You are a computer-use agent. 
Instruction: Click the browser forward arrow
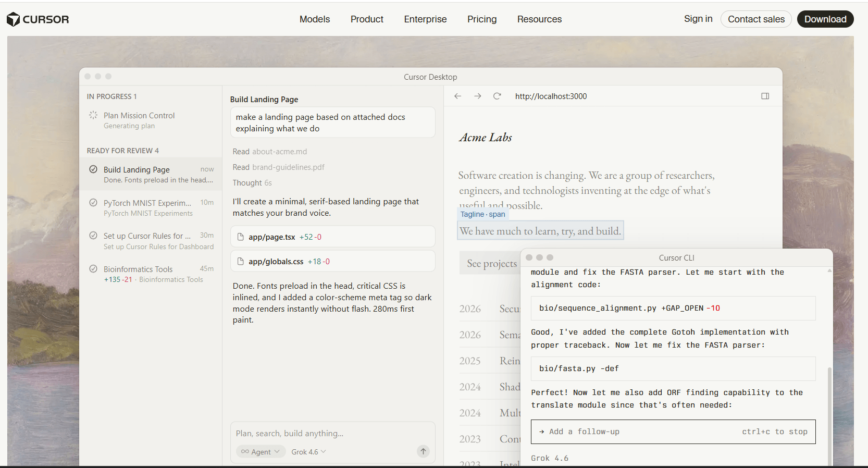click(x=477, y=96)
